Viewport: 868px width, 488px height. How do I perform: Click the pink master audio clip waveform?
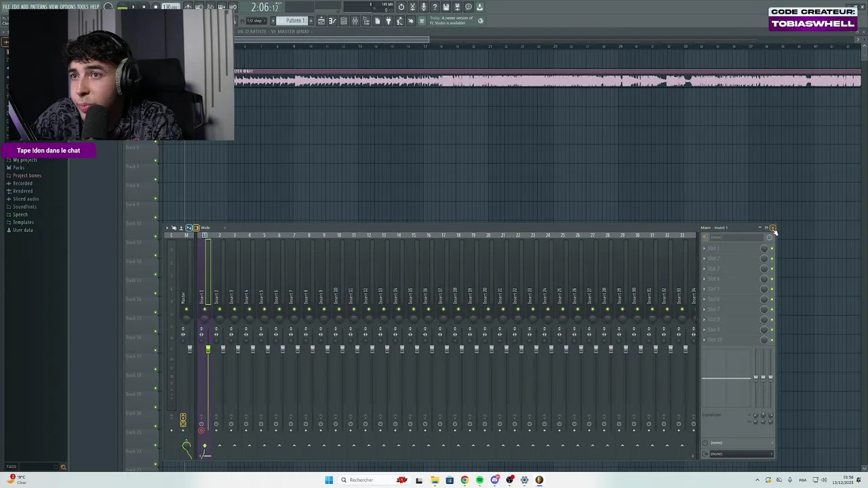(547, 81)
